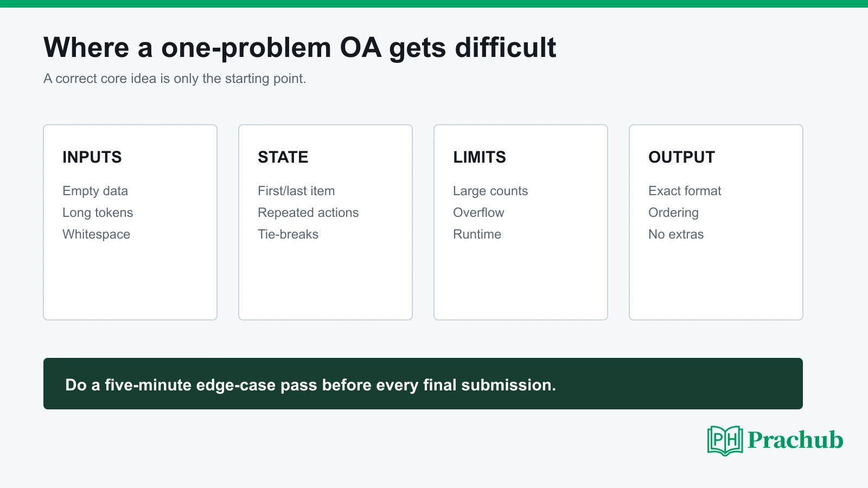Image resolution: width=868 pixels, height=488 pixels.
Task: Click the Prachub brand name text
Action: pyautogui.click(x=795, y=440)
